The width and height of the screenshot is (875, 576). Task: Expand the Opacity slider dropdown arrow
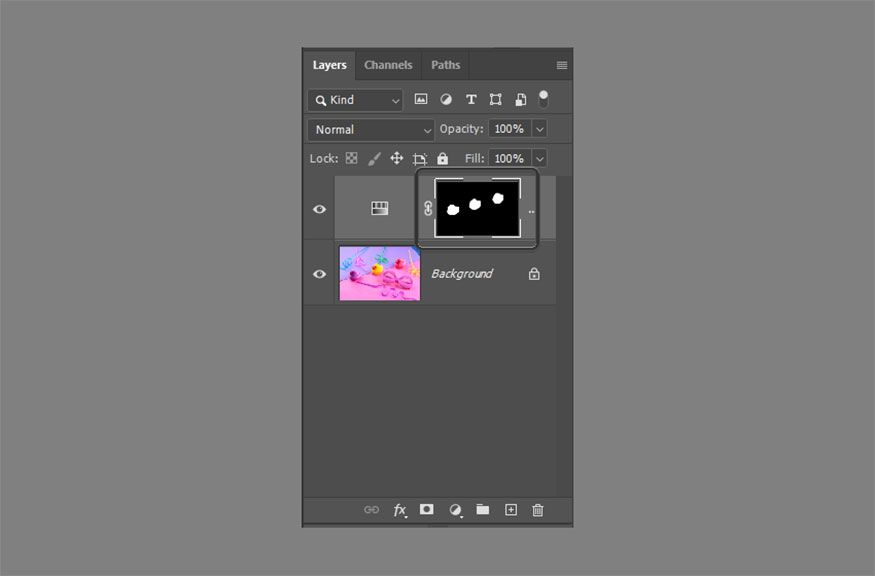(x=540, y=129)
